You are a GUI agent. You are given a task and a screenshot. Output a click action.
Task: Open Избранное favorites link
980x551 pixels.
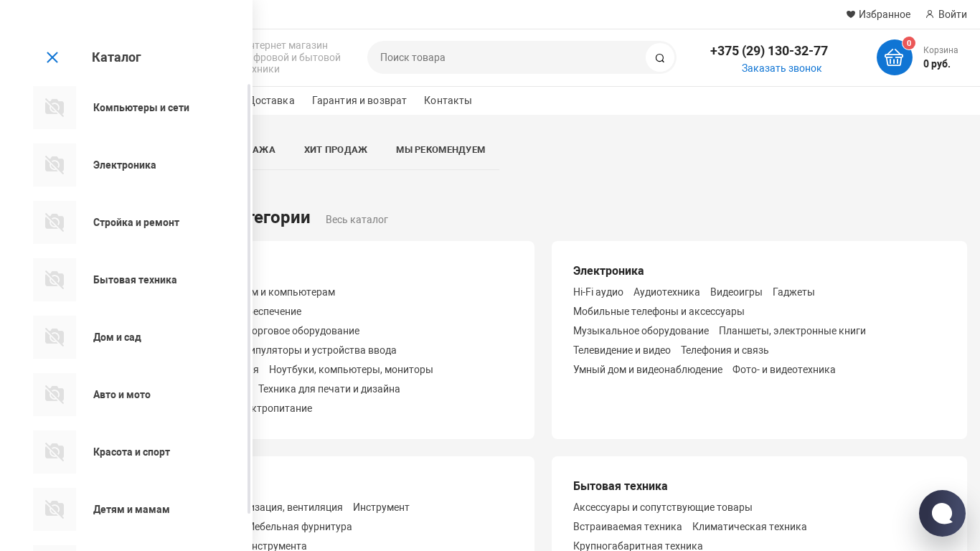[885, 14]
